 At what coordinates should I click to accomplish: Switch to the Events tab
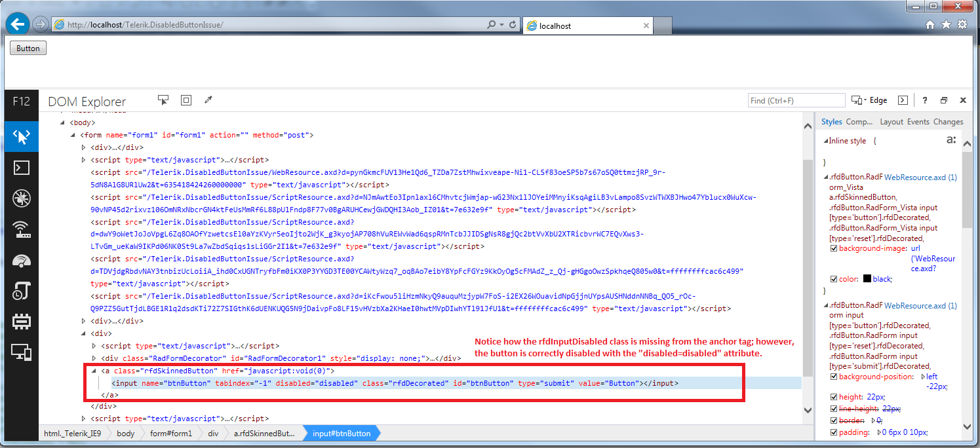pos(918,122)
